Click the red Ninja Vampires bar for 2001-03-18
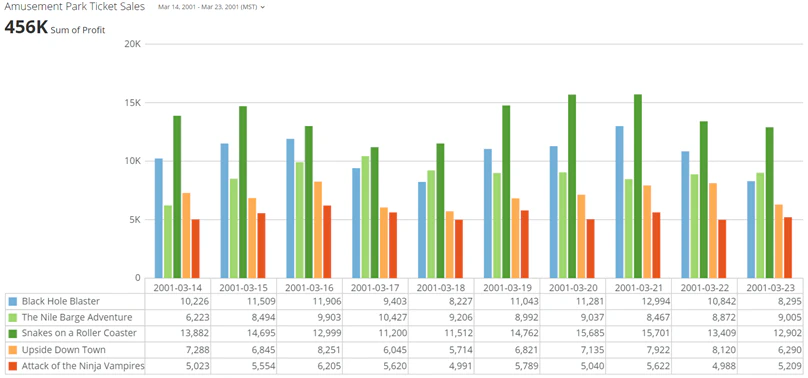This screenshot has height=378, width=808. [459, 249]
